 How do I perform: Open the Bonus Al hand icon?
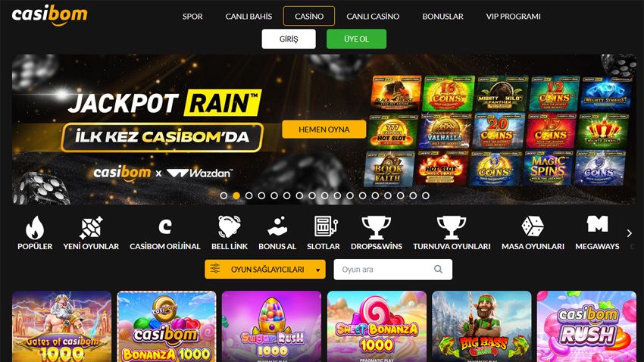(277, 227)
